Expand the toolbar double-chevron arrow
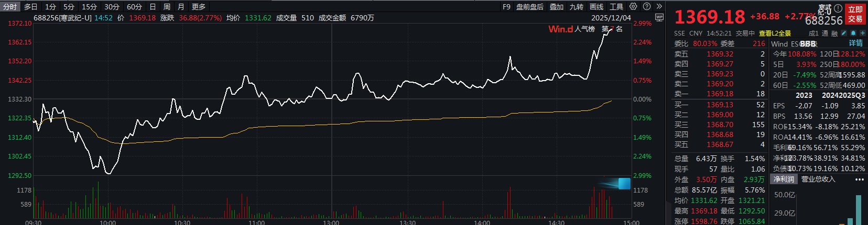The height and width of the screenshot is (225, 868). 659,7
